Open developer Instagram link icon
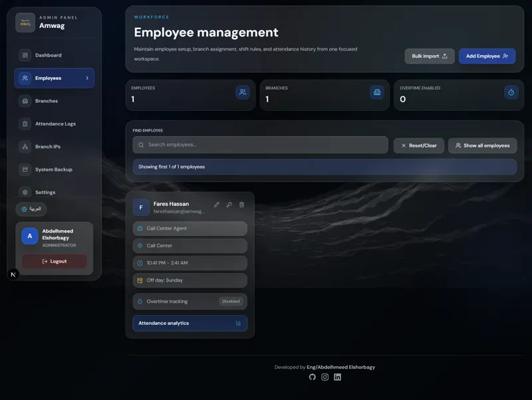 point(325,377)
